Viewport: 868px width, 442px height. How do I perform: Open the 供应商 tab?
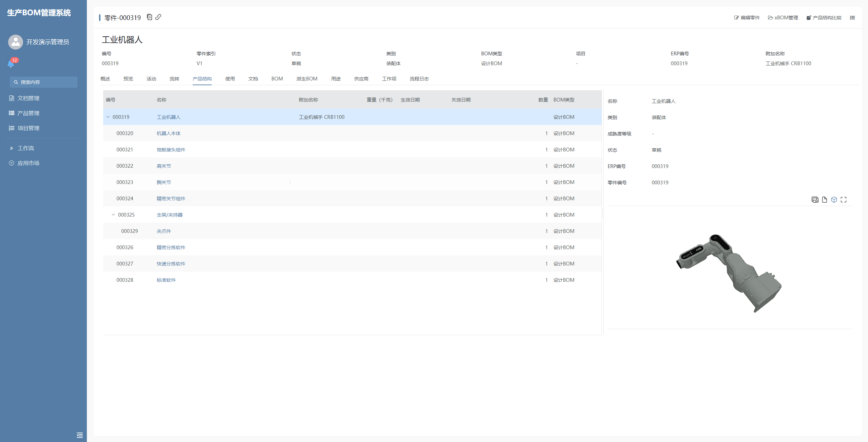coord(361,79)
